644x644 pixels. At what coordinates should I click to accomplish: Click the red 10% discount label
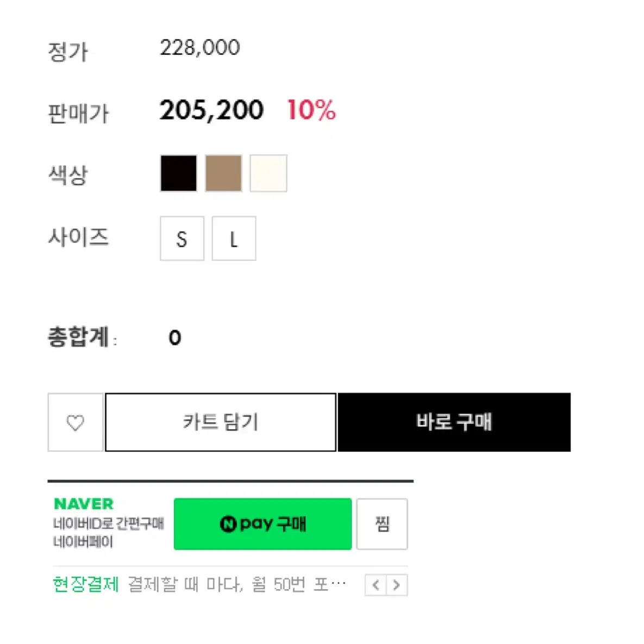tap(311, 110)
